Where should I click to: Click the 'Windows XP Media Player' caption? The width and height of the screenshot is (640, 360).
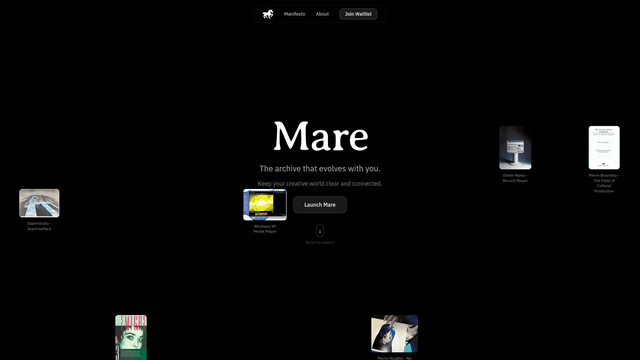coord(265,229)
